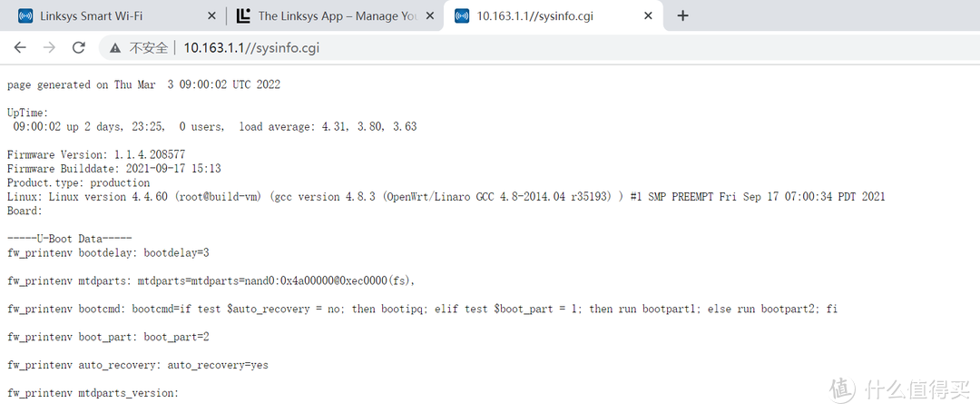Image resolution: width=980 pixels, height=413 pixels.
Task: Click 'fw_printenv auto_recovery: auto_recovery=yes' line
Action: point(138,365)
